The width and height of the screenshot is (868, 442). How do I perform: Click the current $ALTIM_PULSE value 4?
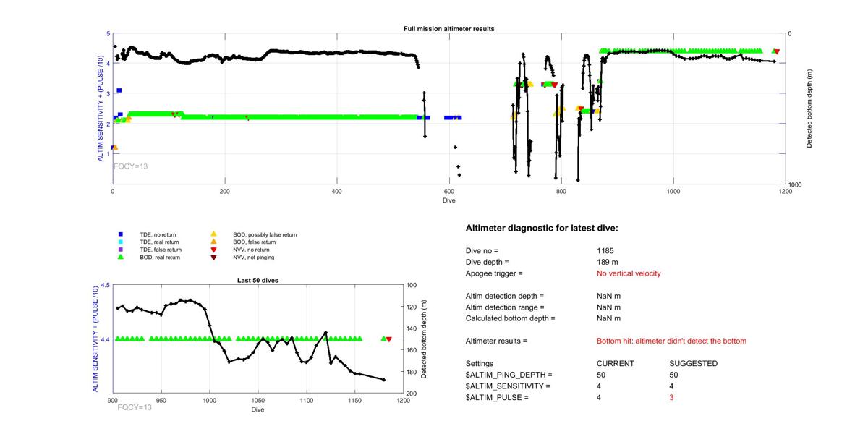pyautogui.click(x=599, y=398)
